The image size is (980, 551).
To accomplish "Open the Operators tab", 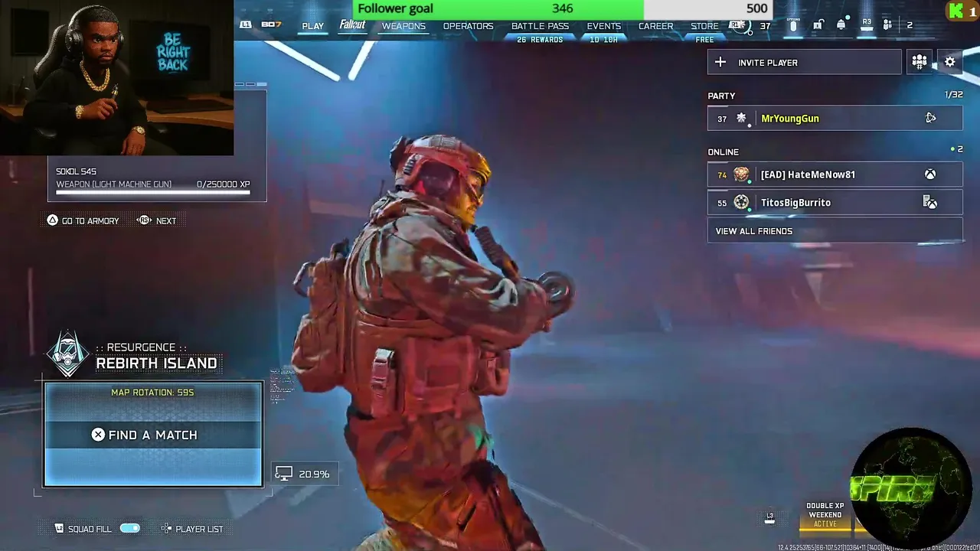I will 468,26.
